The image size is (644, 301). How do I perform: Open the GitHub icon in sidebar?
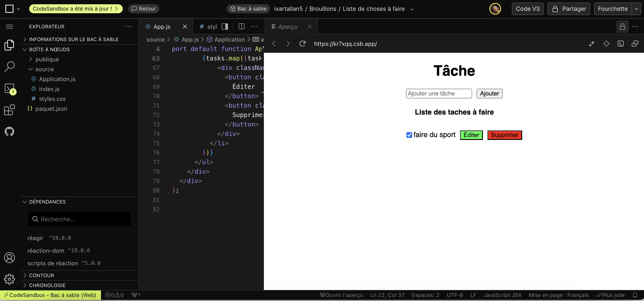tap(9, 131)
